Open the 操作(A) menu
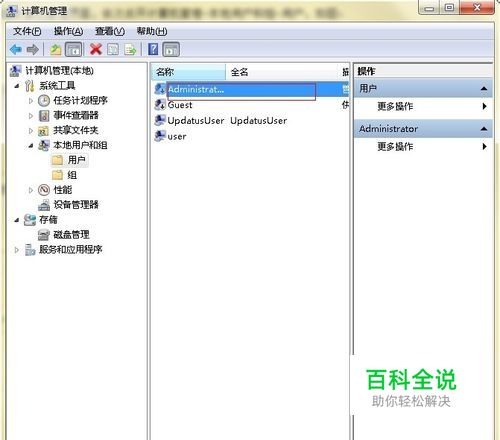The width and height of the screenshot is (500, 440). click(x=68, y=31)
